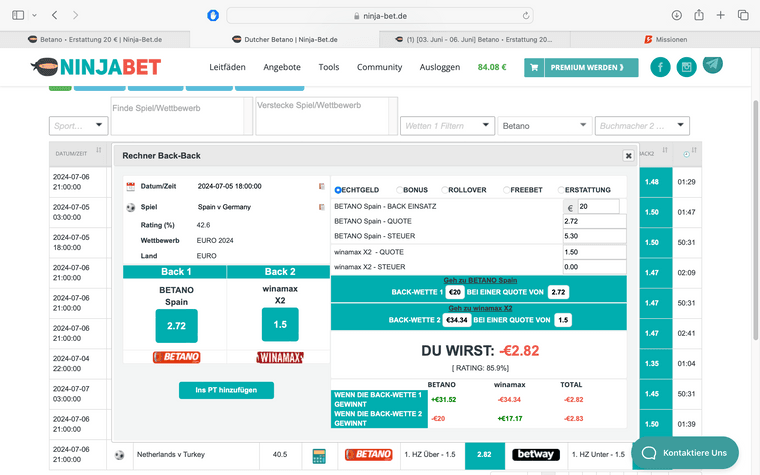
Task: Click the football icon in Netherlands v Turkey row
Action: tap(119, 455)
